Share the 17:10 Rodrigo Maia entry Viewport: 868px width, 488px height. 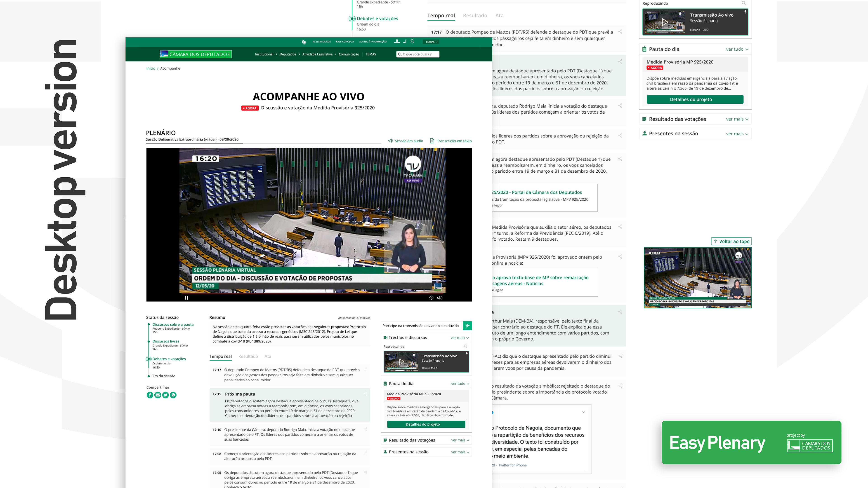(x=365, y=429)
